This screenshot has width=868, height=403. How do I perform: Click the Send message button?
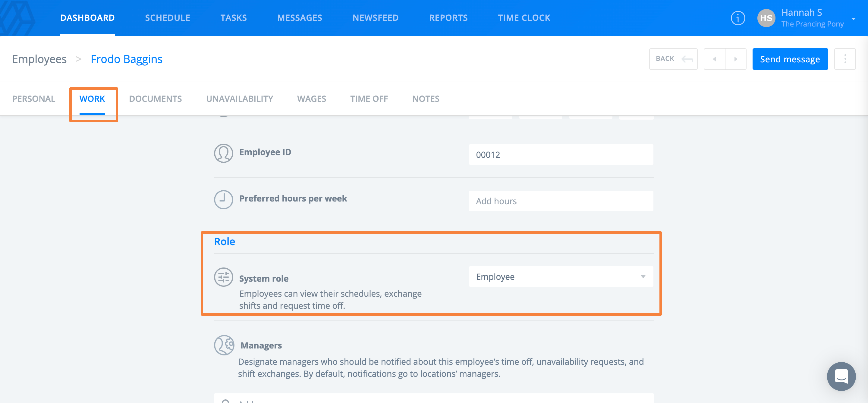[790, 59]
